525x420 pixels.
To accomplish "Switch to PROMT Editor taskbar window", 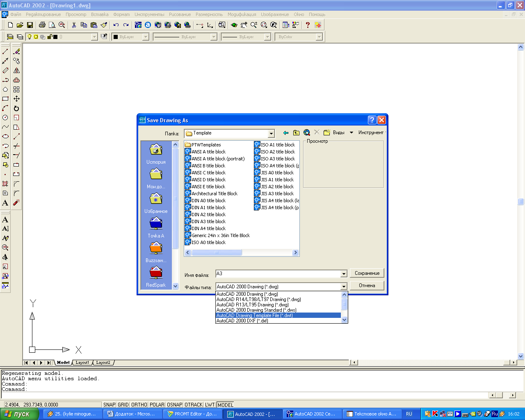I will click(x=192, y=414).
